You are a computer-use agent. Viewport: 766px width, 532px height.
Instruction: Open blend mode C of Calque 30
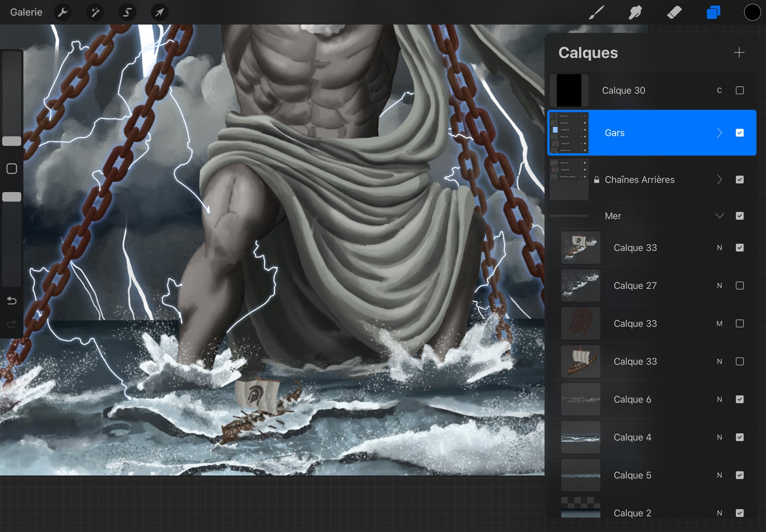pyautogui.click(x=719, y=91)
